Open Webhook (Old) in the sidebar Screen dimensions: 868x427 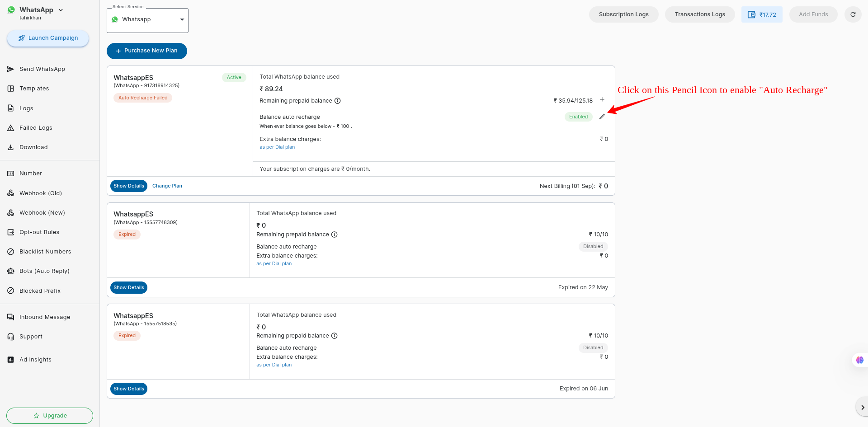tap(41, 193)
